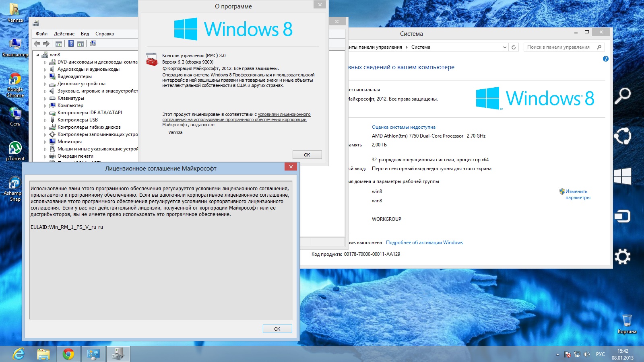Click the network icon in system tray
Screen dimensions: 644x362
(x=577, y=354)
